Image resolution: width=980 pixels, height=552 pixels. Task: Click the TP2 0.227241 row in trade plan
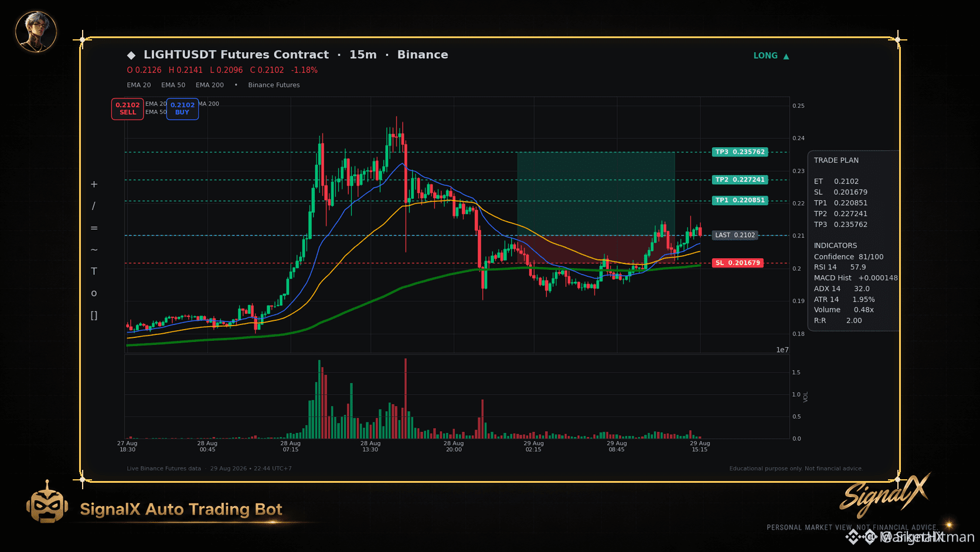point(841,214)
